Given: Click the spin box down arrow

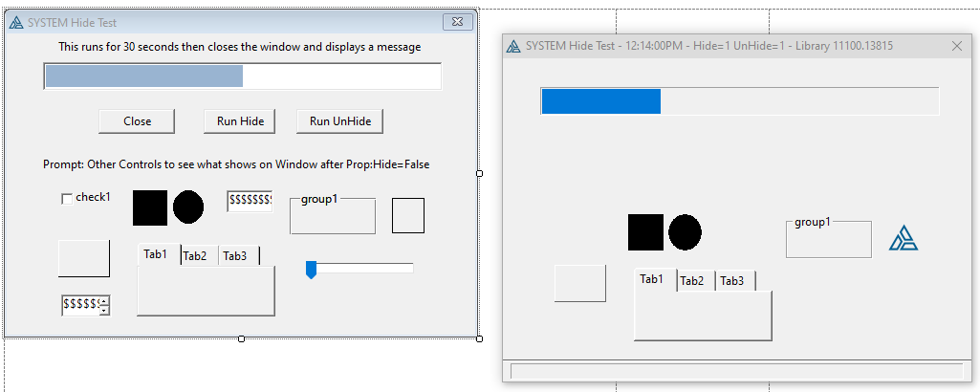Looking at the screenshot, I should click(104, 310).
